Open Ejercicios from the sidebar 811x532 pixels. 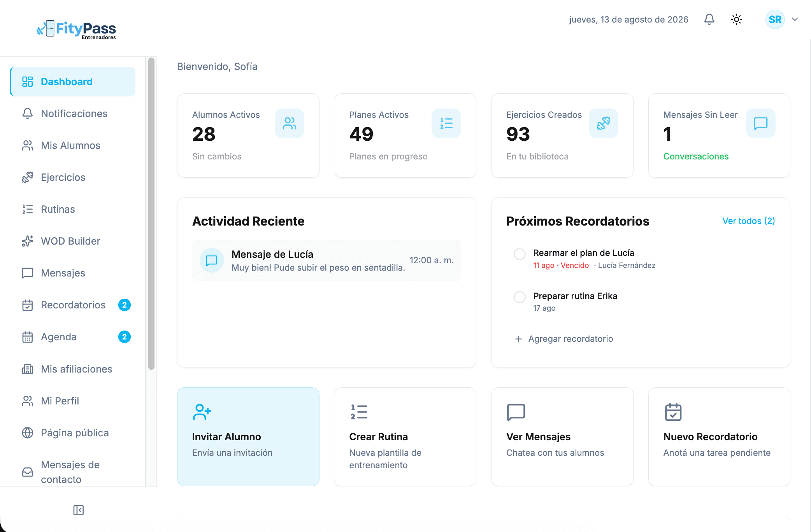73,177
